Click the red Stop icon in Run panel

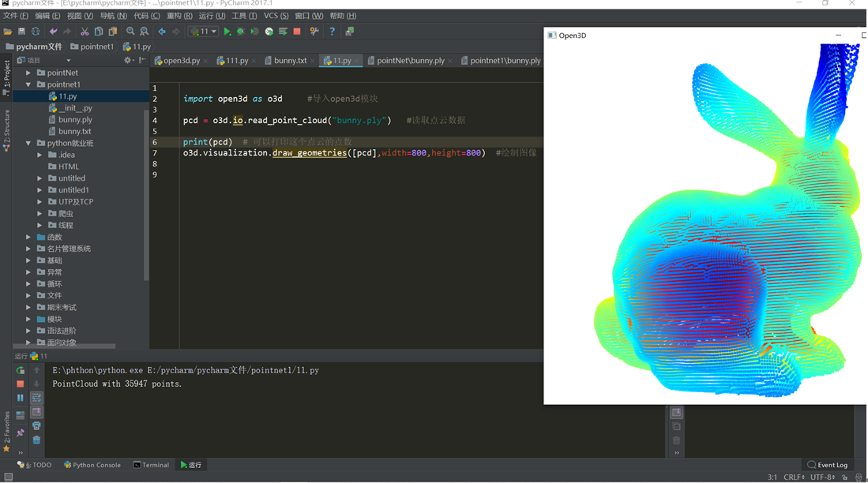point(21,384)
